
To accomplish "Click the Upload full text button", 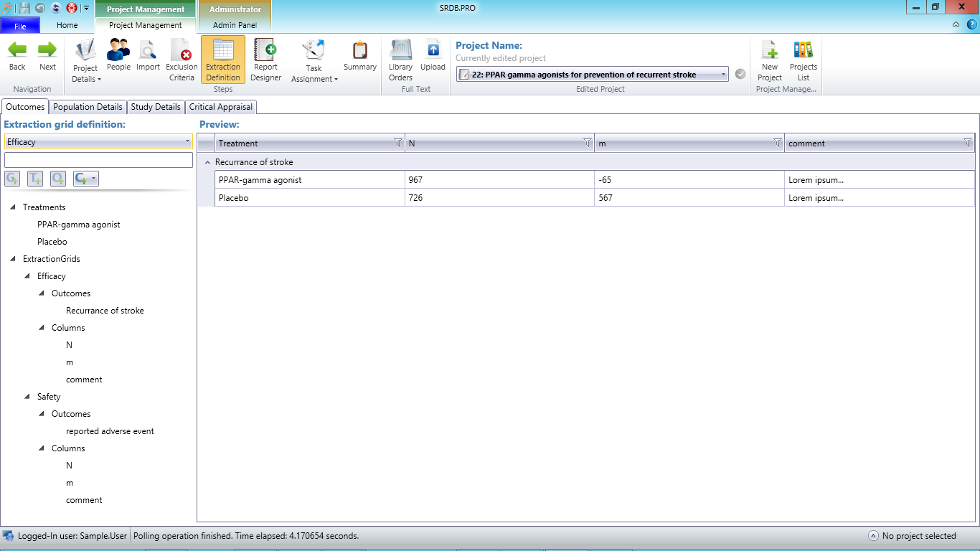I will tap(433, 56).
